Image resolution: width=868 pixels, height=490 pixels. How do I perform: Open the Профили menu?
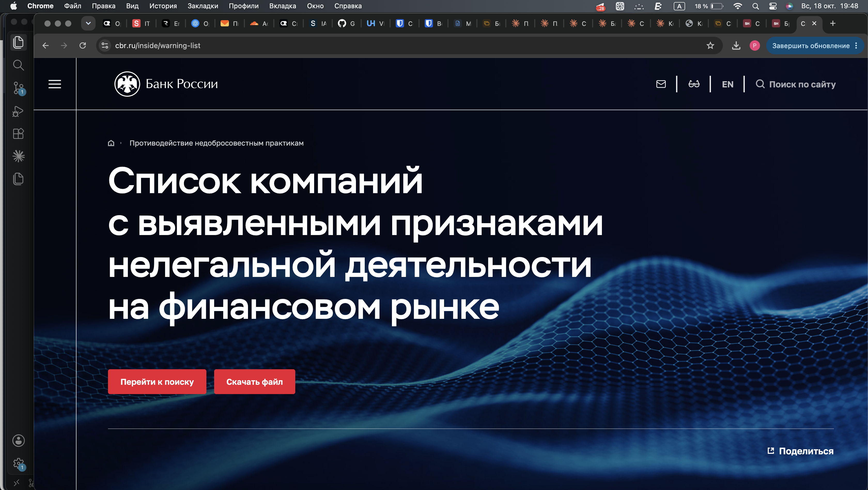click(x=244, y=6)
